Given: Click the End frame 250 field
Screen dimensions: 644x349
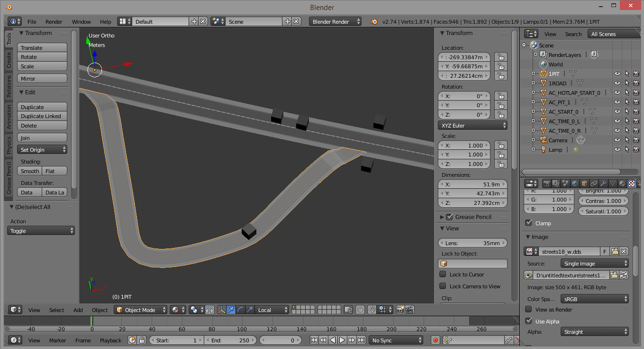Looking at the screenshot, I should point(230,340).
